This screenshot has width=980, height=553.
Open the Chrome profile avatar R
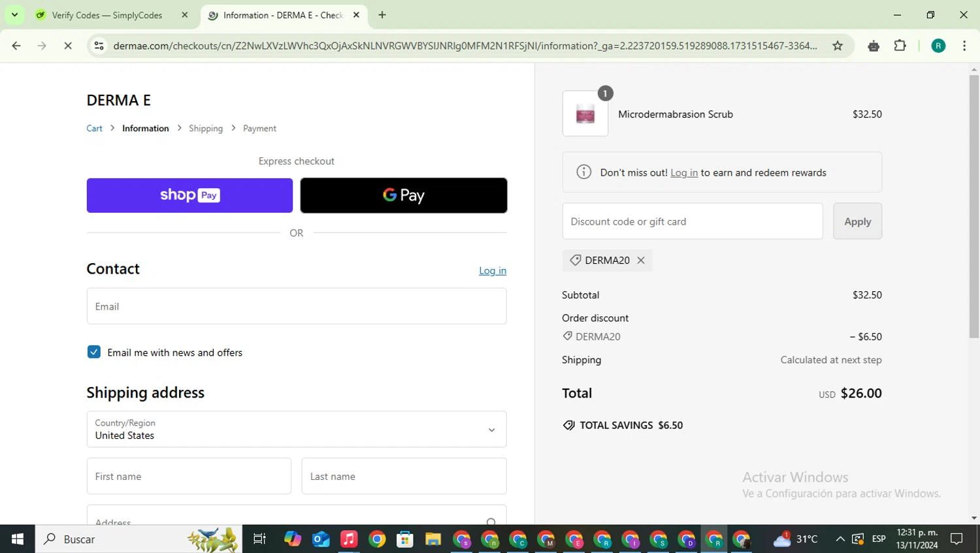[938, 46]
